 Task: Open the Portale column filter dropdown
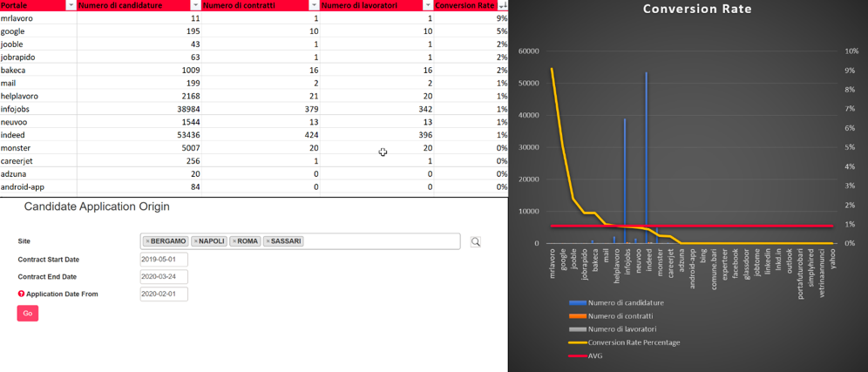(x=71, y=5)
